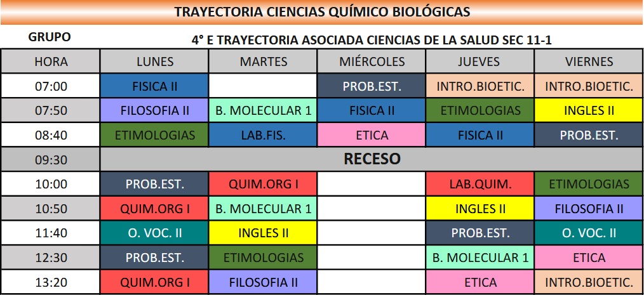Click Monday's O. VOC. II cell at 11:40
Viewport: 644px width, 295px height.
coord(154,233)
